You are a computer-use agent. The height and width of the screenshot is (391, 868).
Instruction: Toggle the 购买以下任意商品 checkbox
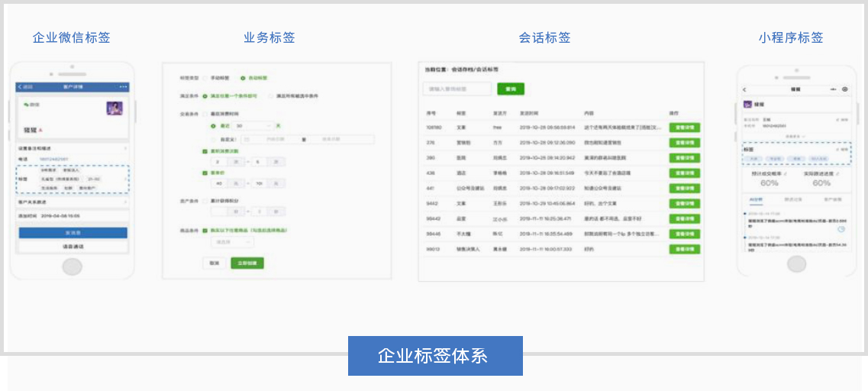click(205, 230)
